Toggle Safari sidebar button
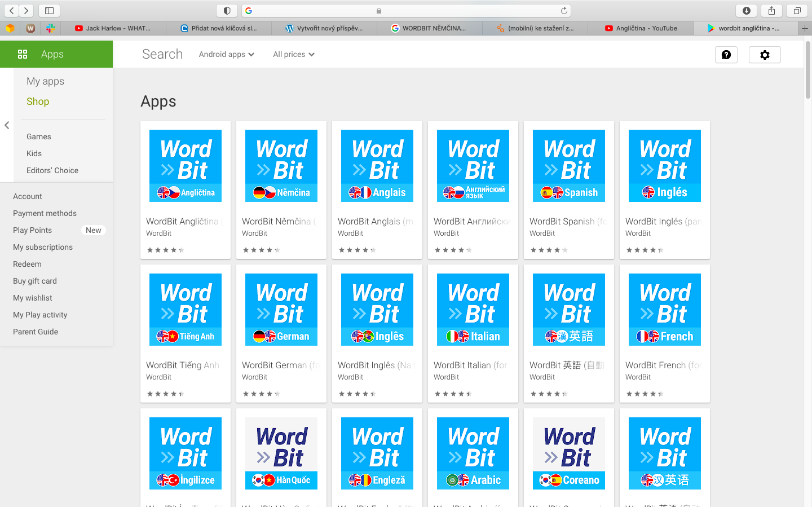812x507 pixels. [50, 11]
